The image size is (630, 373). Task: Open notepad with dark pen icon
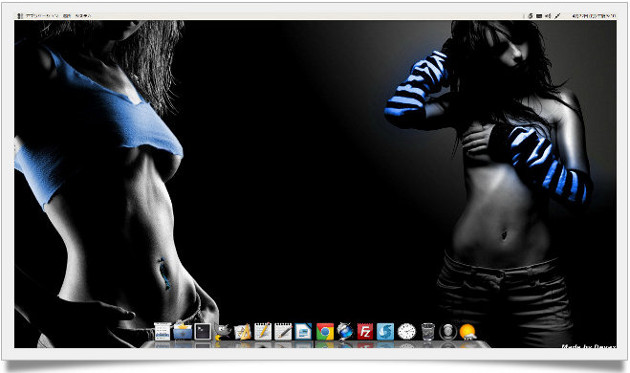click(283, 332)
